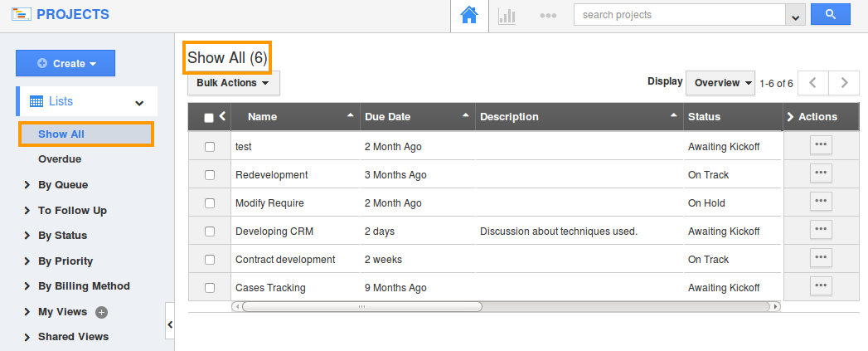868x351 pixels.
Task: Open the Cases Tracking project name
Action: [x=271, y=288]
